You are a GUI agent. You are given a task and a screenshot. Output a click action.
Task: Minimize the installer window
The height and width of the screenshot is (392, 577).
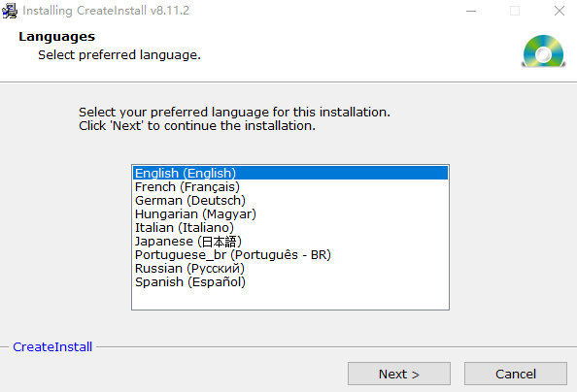(x=471, y=11)
